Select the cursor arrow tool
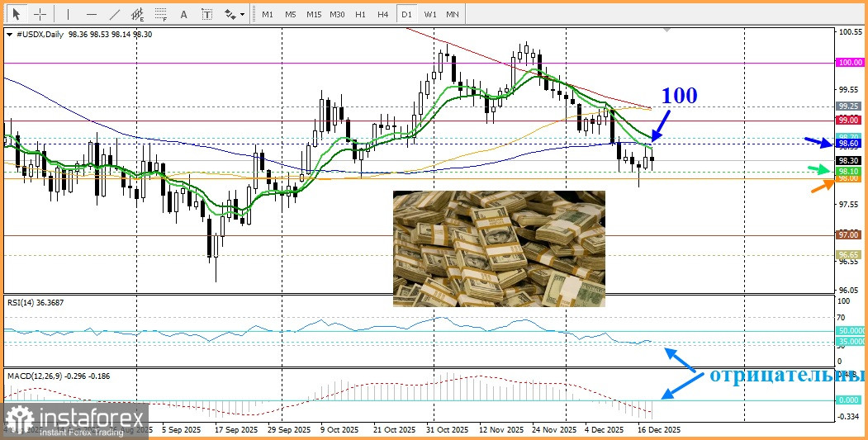The image size is (868, 440). tap(16, 14)
